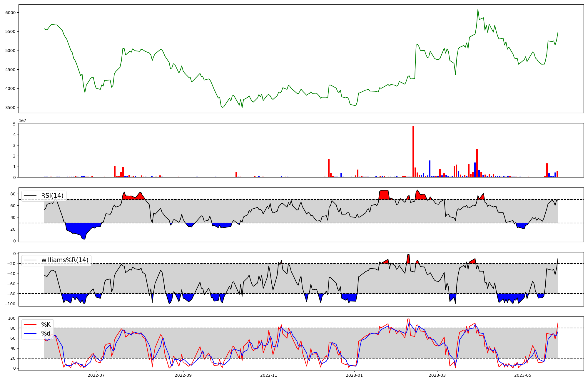Click the red volume bar in mid-December 2022
Image resolution: width=588 pixels, height=382 pixels.
coord(329,168)
